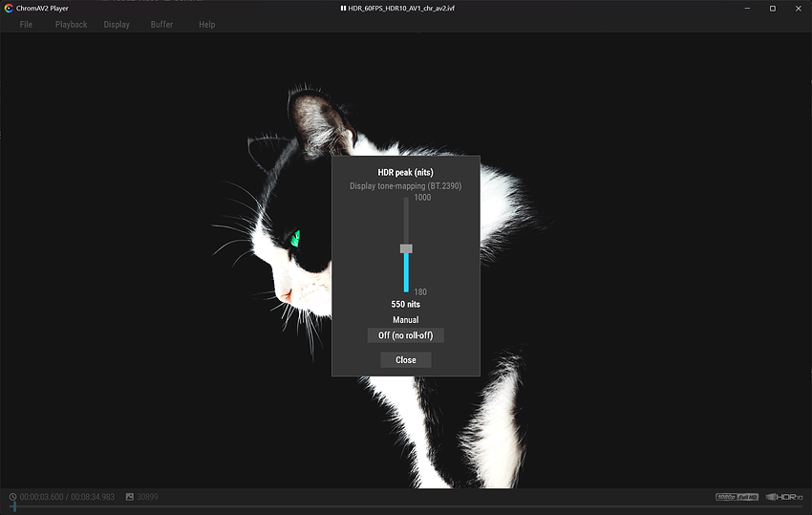Open the Help menu
The width and height of the screenshot is (812, 515).
206,24
